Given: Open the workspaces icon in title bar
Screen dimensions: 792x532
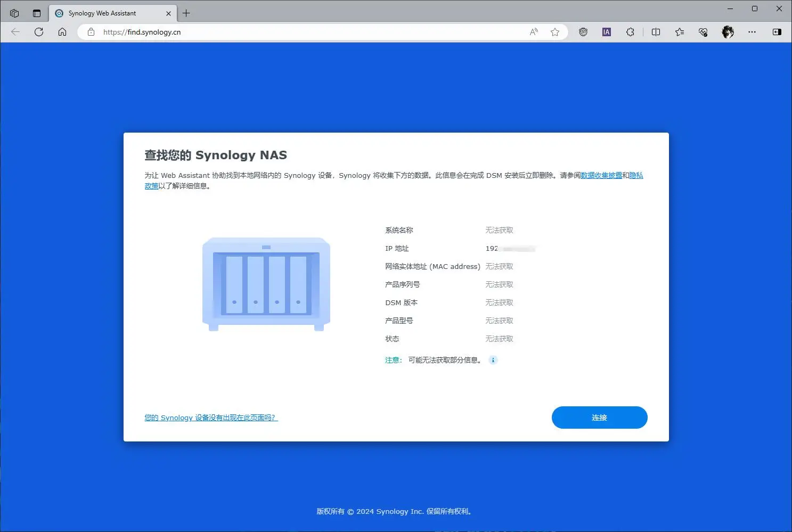Looking at the screenshot, I should tap(14, 13).
